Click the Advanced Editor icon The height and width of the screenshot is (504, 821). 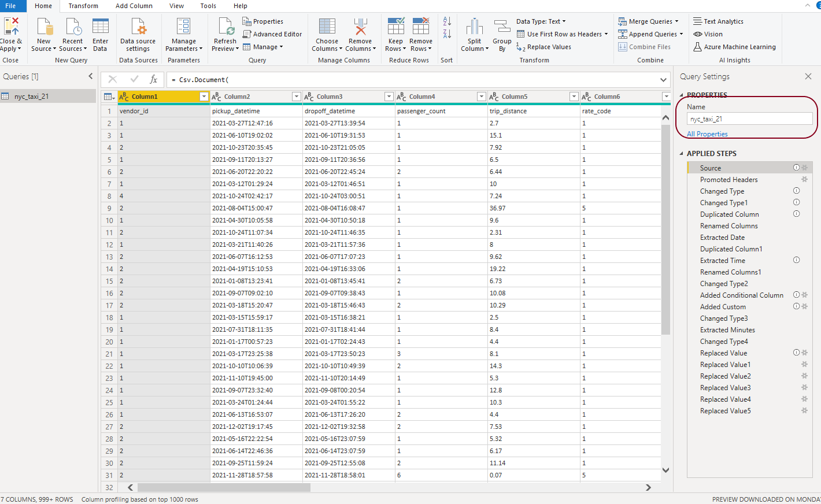247,34
